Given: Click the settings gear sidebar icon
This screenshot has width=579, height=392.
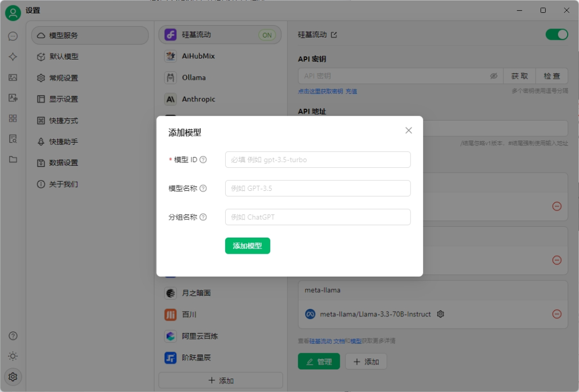Looking at the screenshot, I should [13, 377].
